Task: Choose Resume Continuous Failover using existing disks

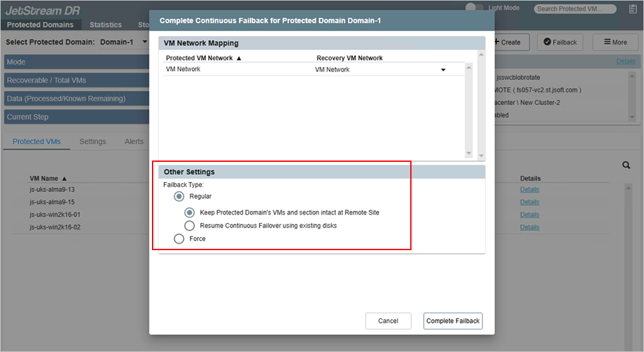Action: pyautogui.click(x=189, y=226)
